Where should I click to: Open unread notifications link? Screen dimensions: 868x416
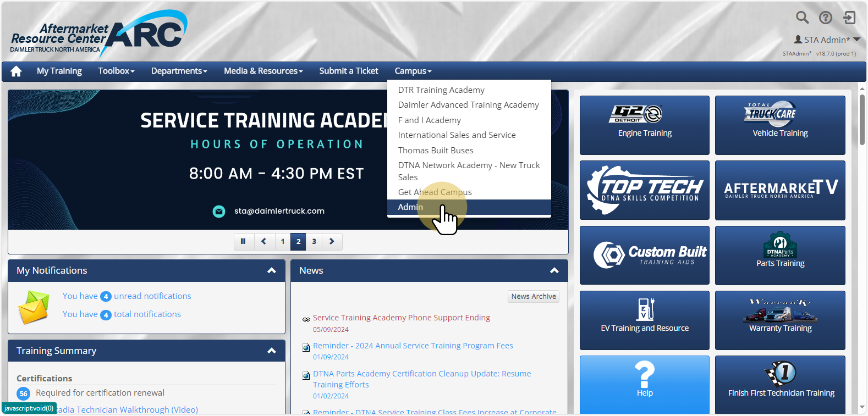[127, 296]
